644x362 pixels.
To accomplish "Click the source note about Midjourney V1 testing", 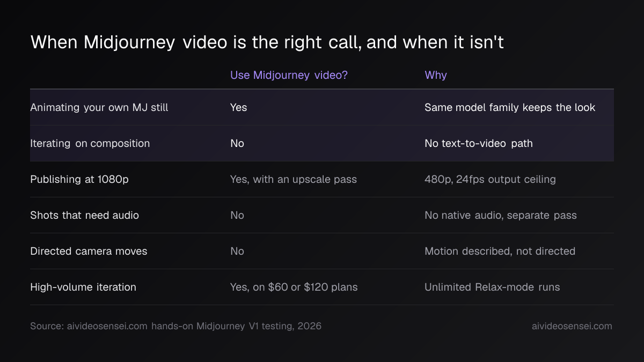I will (x=176, y=326).
